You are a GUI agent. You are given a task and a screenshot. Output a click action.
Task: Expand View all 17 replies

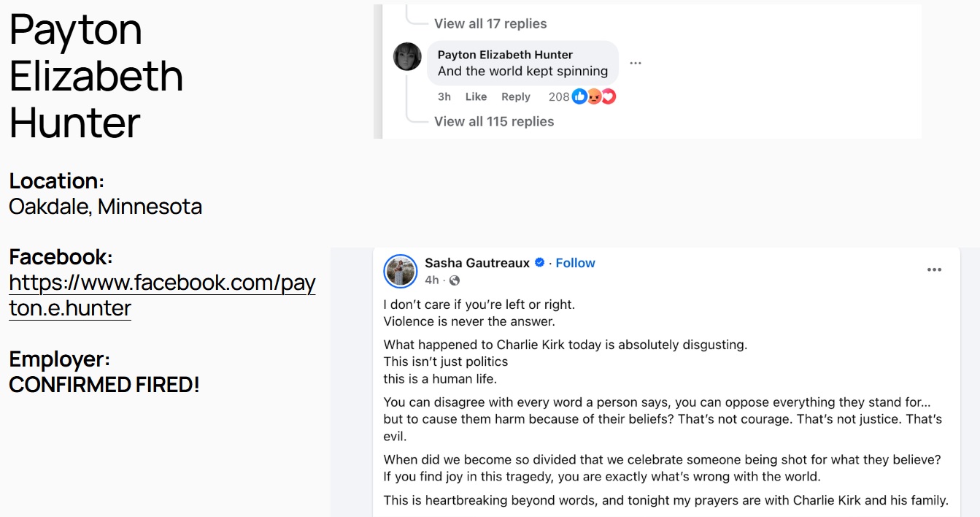tap(490, 23)
